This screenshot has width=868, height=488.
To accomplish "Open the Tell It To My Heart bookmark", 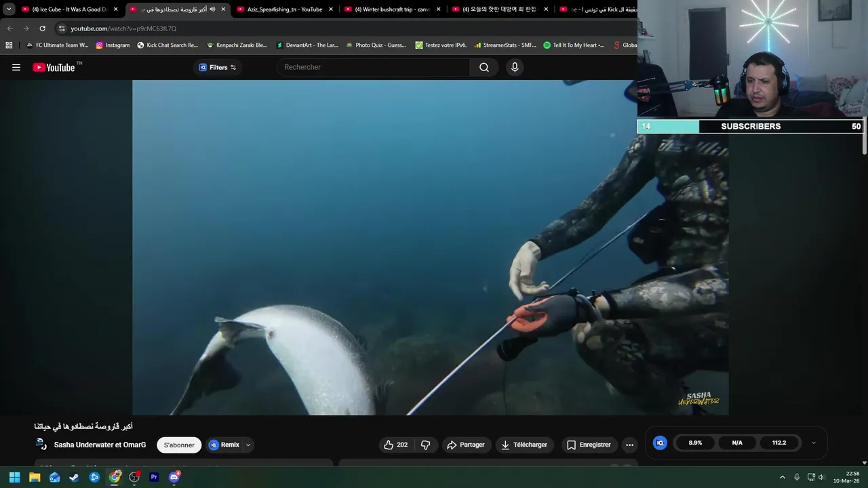I will 574,45.
